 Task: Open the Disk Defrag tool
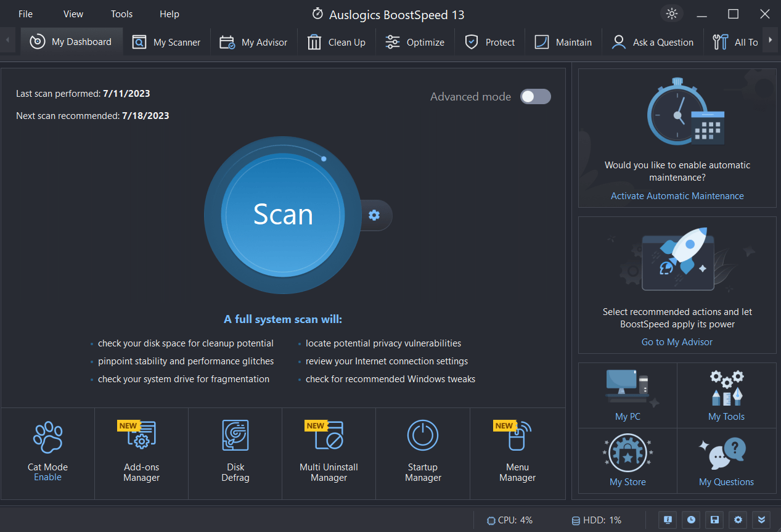[235, 452]
